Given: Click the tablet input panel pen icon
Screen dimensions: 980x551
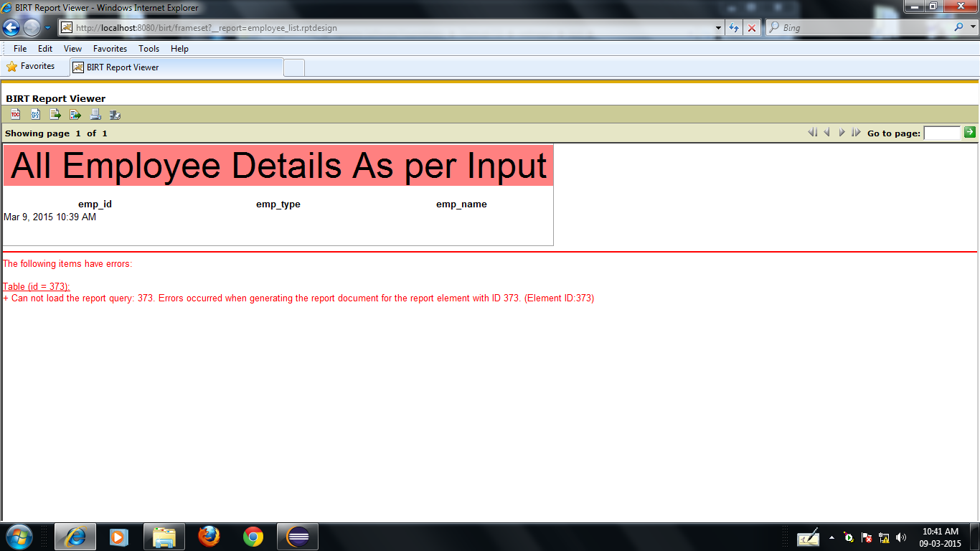Looking at the screenshot, I should (x=809, y=537).
